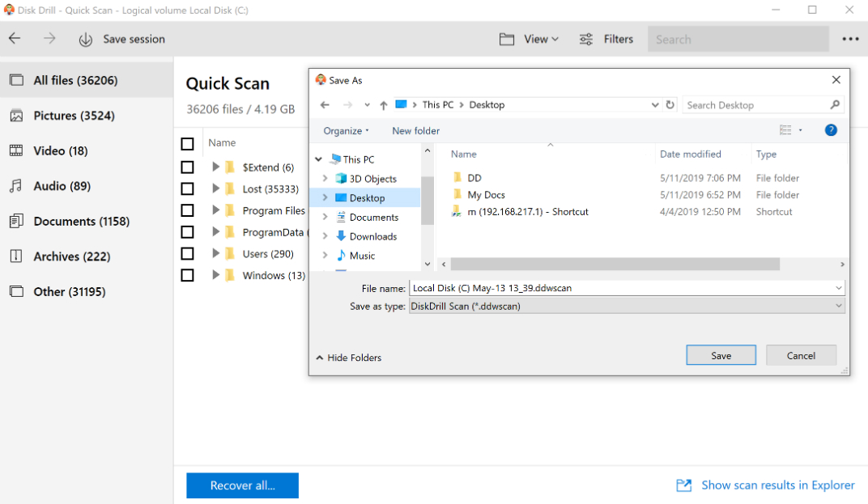Image resolution: width=868 pixels, height=504 pixels.
Task: Click the navigation tree vertical scrollbar
Action: point(427,201)
